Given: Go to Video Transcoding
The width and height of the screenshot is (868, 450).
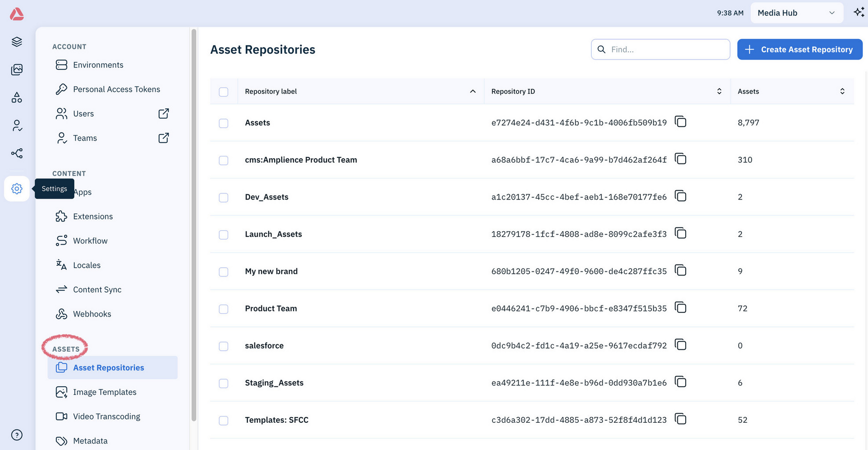Looking at the screenshot, I should 113,416.
